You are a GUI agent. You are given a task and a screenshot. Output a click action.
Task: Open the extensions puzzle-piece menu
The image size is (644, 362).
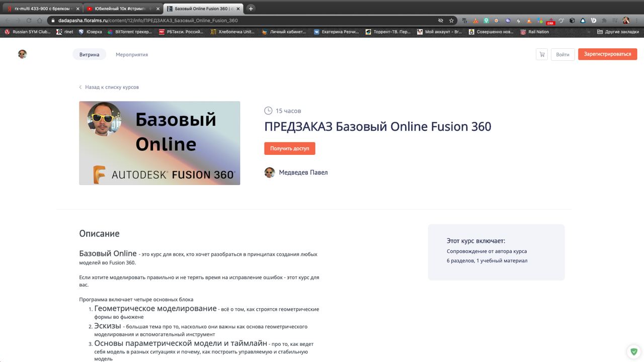click(x=604, y=21)
